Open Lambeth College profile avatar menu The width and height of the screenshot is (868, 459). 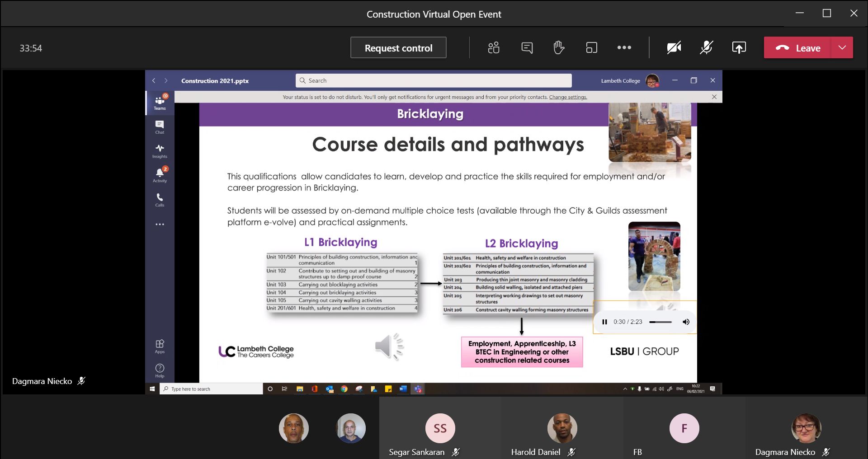click(652, 80)
